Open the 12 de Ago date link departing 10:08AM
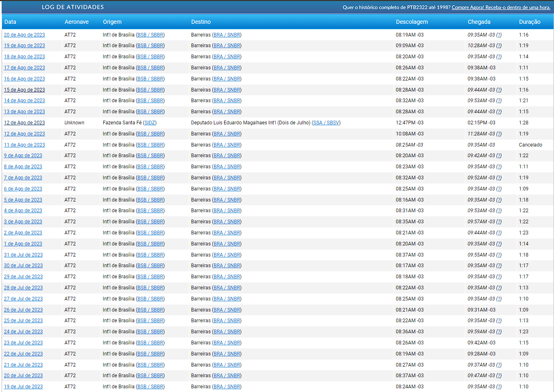 [25, 134]
